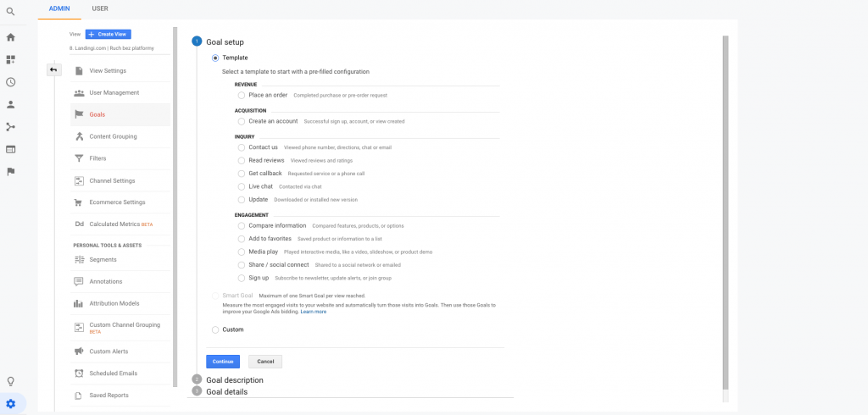The image size is (868, 415).
Task: Open Audience person icon
Action: coord(10,104)
